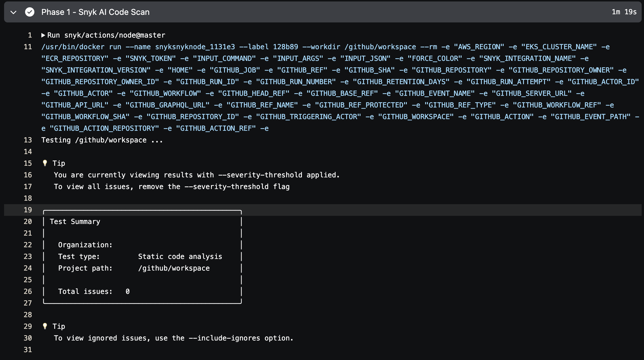Click the lightbulb icon on line 15
Image resolution: width=644 pixels, height=360 pixels.
[45, 163]
